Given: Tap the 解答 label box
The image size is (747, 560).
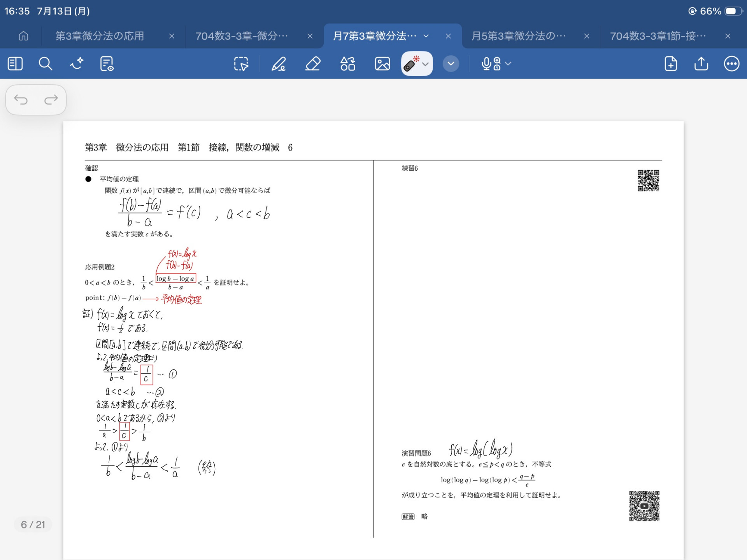Looking at the screenshot, I should coord(408,516).
